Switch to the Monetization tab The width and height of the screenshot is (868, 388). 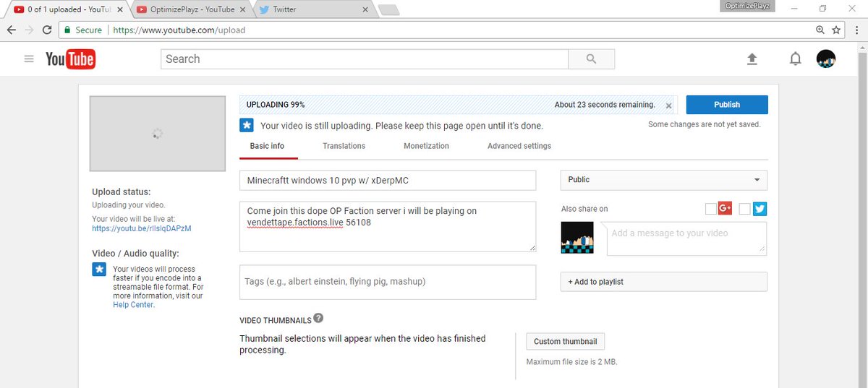click(x=426, y=146)
